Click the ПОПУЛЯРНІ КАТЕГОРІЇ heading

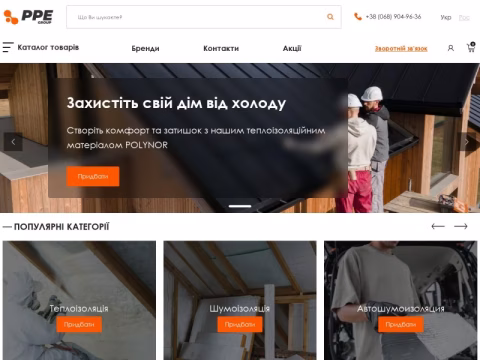[61, 227]
